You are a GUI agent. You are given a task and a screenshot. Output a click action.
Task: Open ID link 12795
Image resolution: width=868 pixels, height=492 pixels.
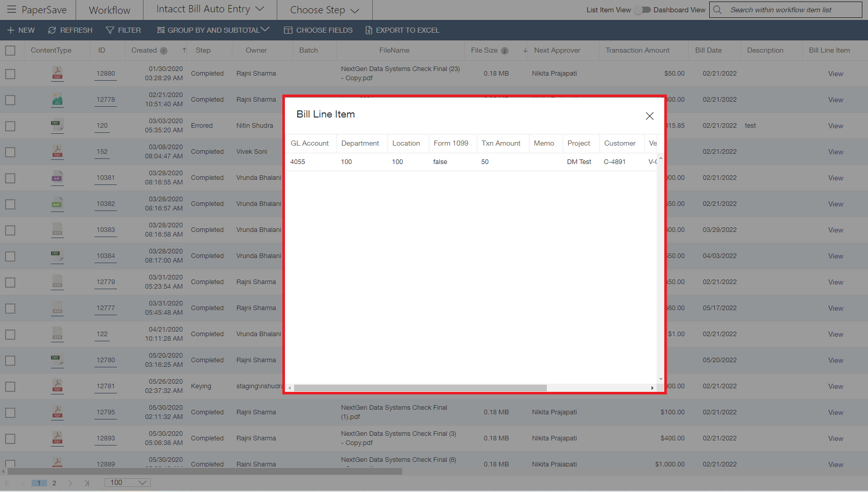(x=106, y=412)
